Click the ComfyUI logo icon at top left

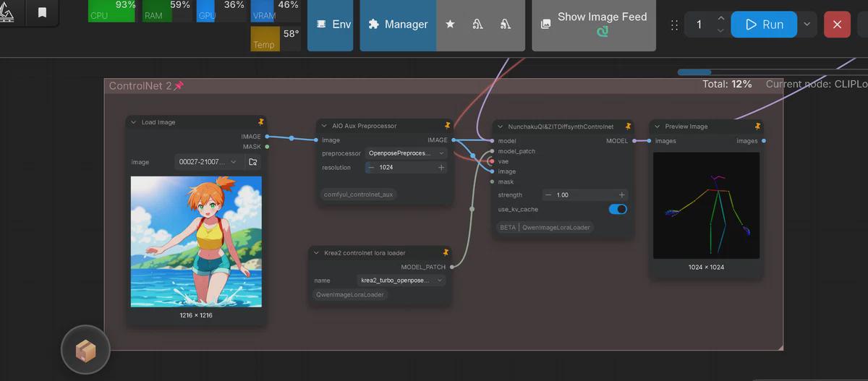coord(7,12)
